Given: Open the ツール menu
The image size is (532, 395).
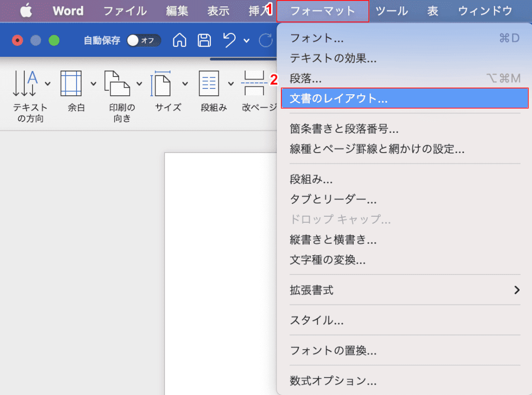Looking at the screenshot, I should pos(392,11).
